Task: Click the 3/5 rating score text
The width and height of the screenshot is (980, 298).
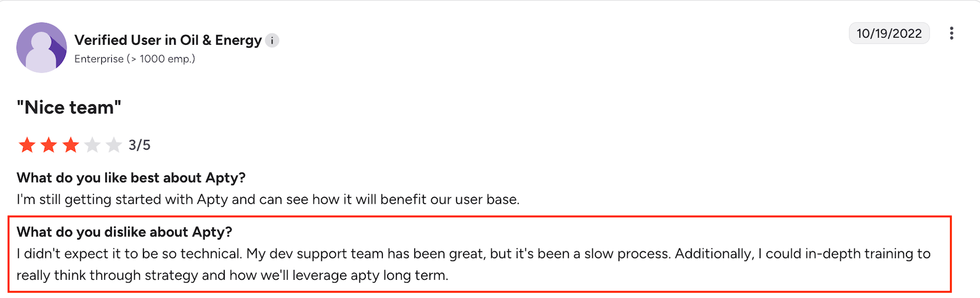Action: coord(139,145)
